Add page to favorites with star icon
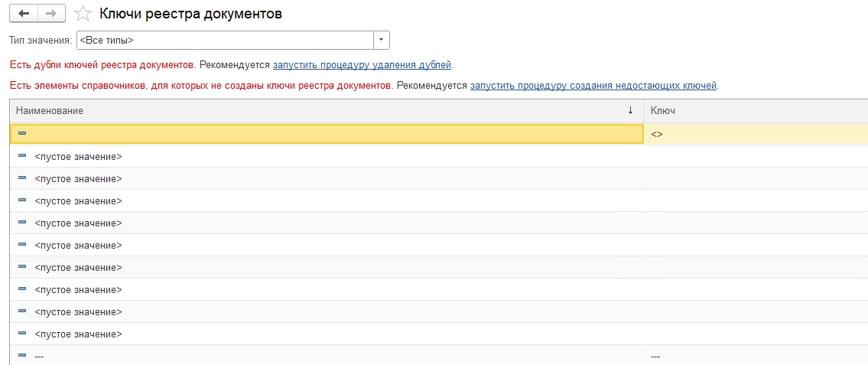The height and width of the screenshot is (365, 868). click(x=83, y=14)
